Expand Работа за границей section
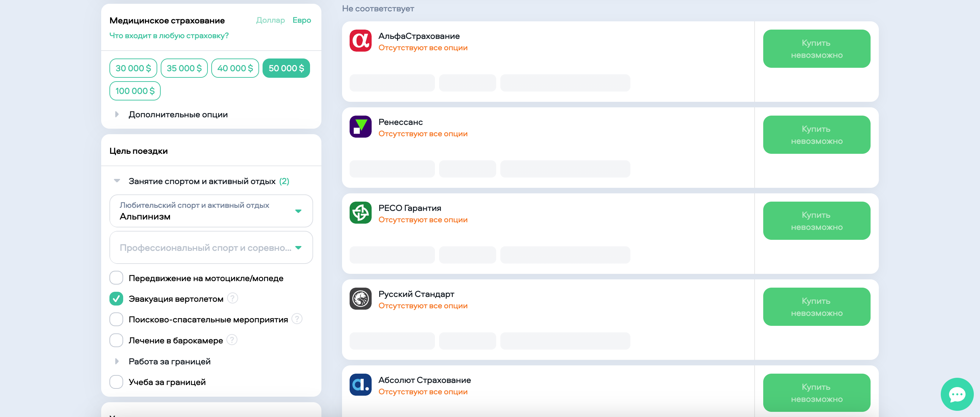This screenshot has height=417, width=980. click(163, 361)
